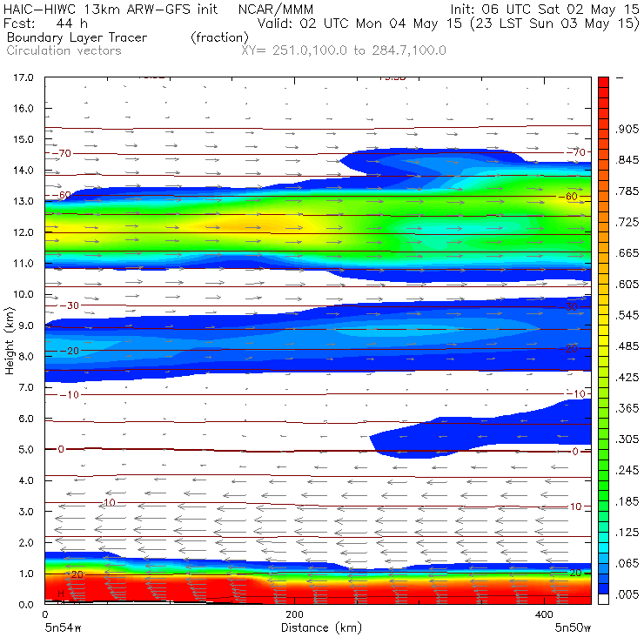Select the 'Boundary Layer Tracer' field label
The width and height of the screenshot is (644, 644).
77,37
